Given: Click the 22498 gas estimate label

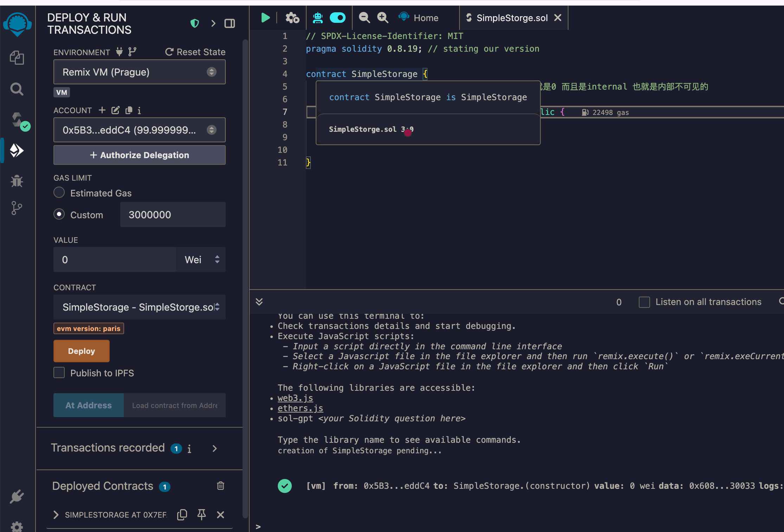Looking at the screenshot, I should click(x=605, y=112).
